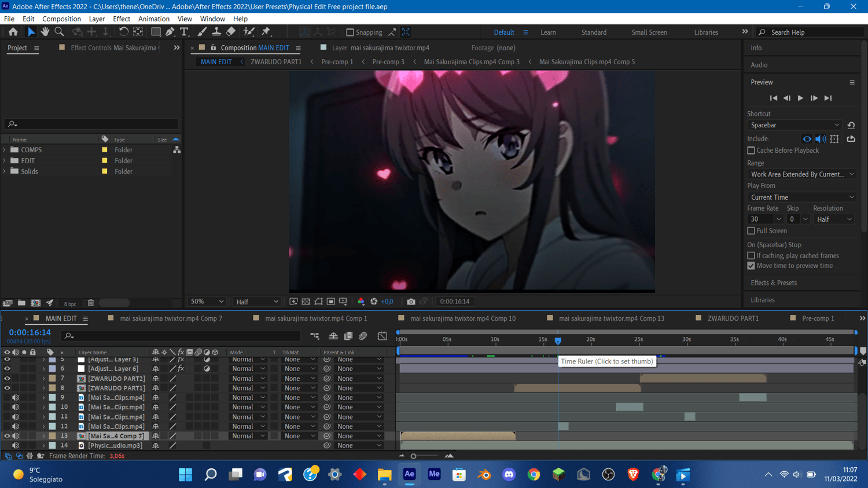
Task: Create a new composition from Project panel footer
Action: (x=35, y=303)
